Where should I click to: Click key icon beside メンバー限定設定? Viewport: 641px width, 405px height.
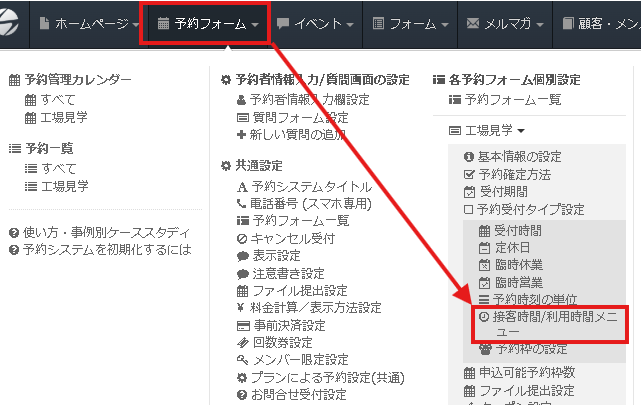tap(242, 360)
